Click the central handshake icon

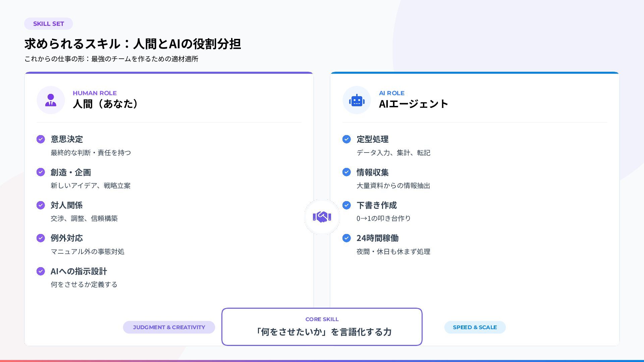[322, 217]
